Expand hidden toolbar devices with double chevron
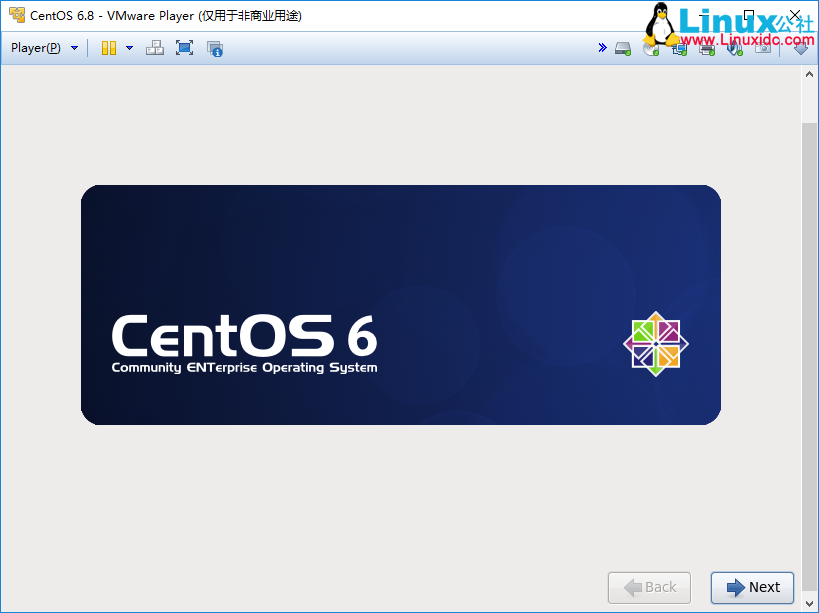Viewport: 819px width, 613px height. (602, 48)
